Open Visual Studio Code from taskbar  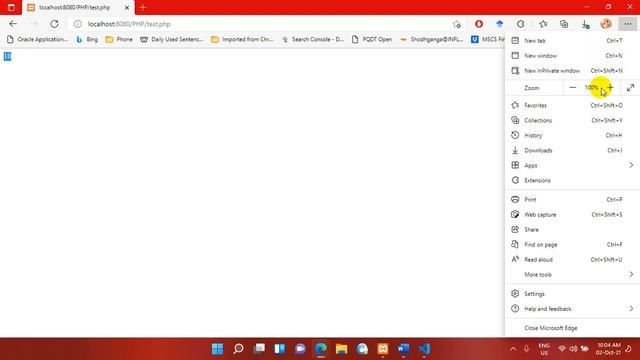tap(424, 349)
